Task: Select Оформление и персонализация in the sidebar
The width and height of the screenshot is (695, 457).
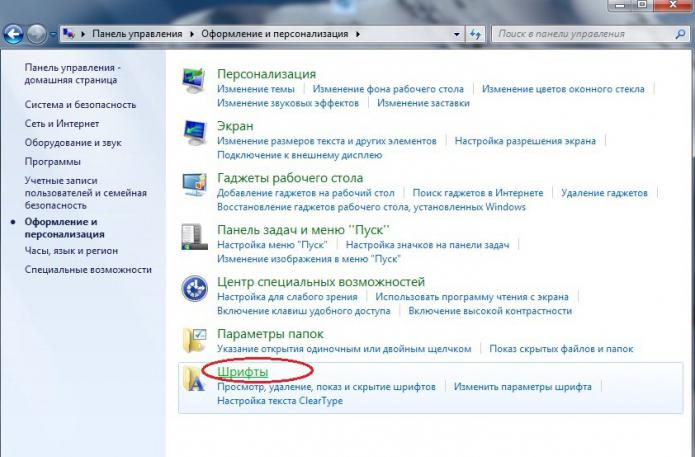Action: (65, 228)
